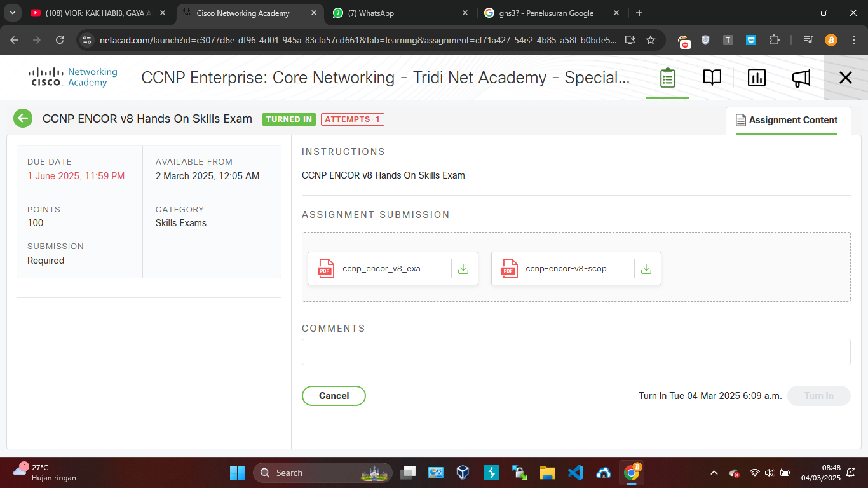This screenshot has width=868, height=488.
Task: Open the tab search dropdown arrow
Action: [12, 13]
